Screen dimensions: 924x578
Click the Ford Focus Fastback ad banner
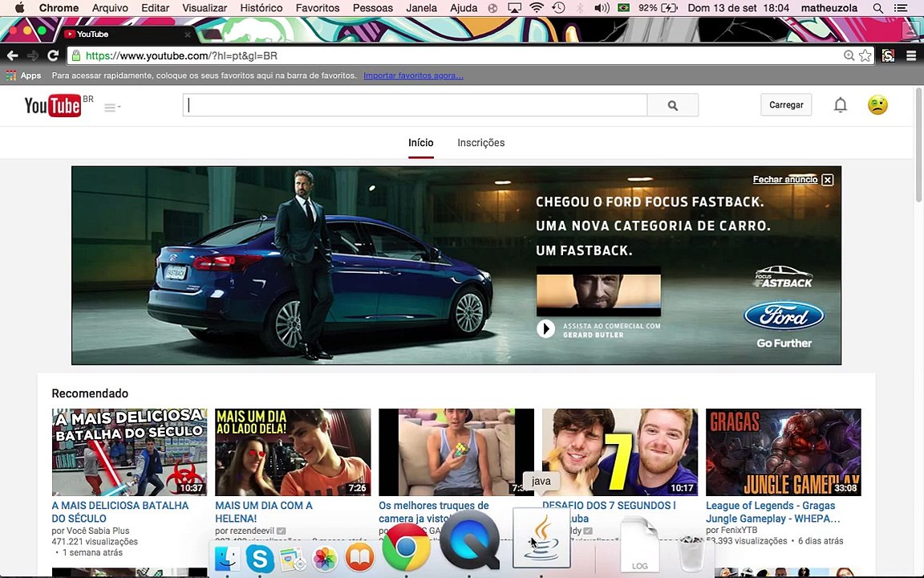(456, 266)
